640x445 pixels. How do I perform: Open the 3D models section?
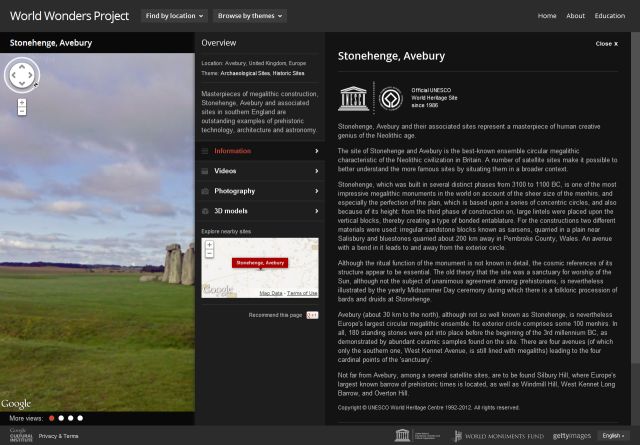[260, 211]
